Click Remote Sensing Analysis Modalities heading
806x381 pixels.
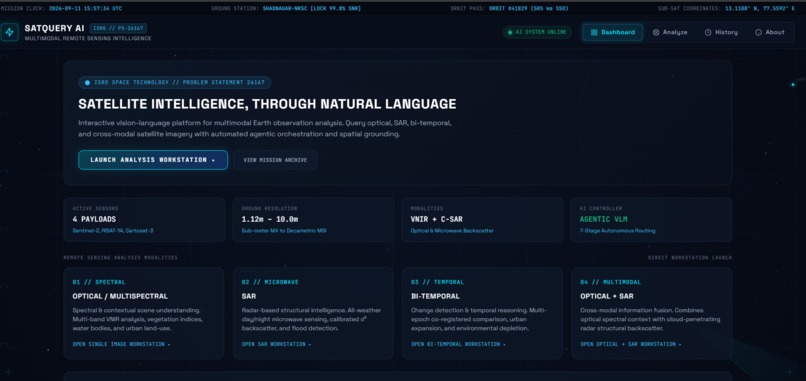(121, 258)
